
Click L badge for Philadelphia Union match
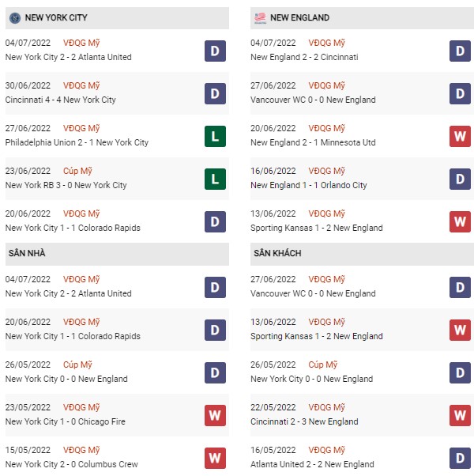[x=215, y=136]
